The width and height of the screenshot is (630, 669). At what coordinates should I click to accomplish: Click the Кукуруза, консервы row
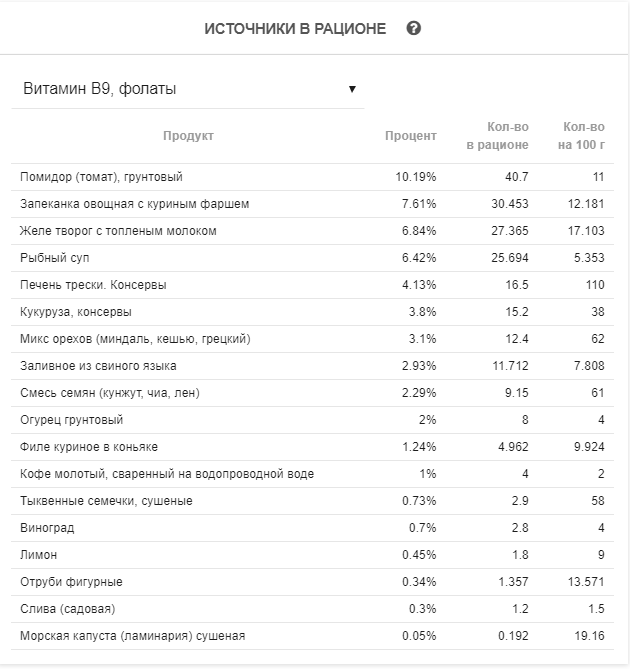[76, 312]
